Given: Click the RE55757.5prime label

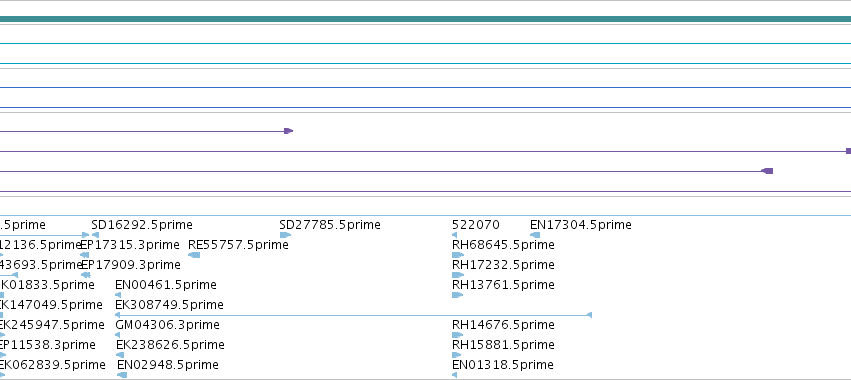Looking at the screenshot, I should [238, 245].
